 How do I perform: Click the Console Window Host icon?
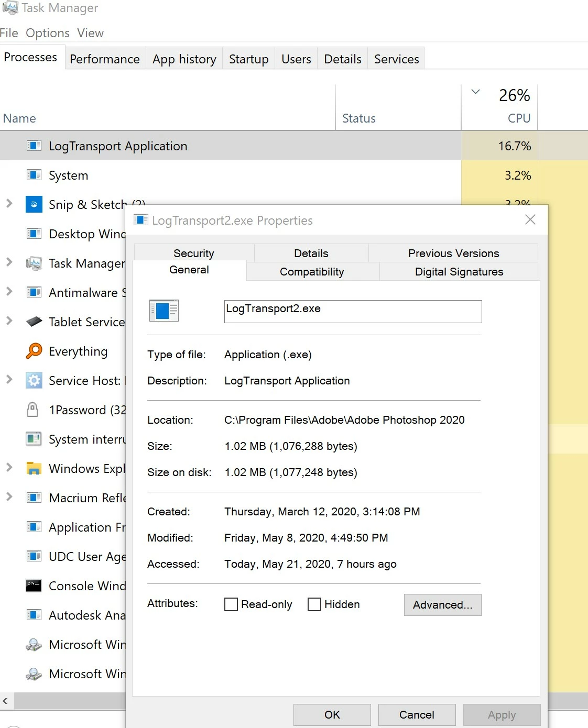[x=34, y=586]
